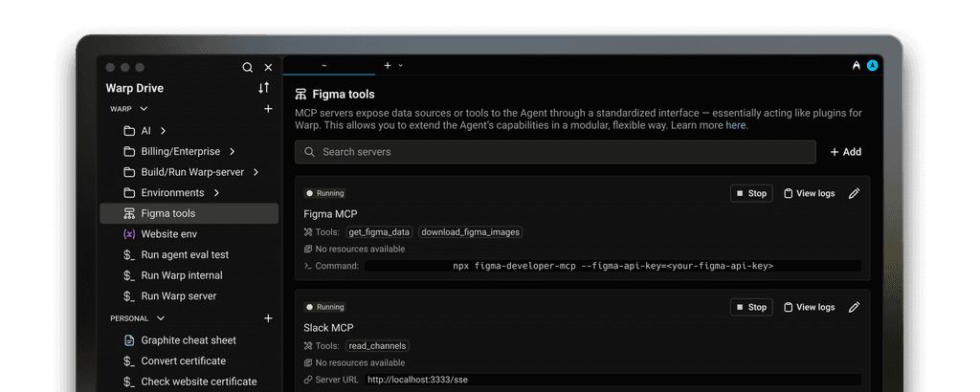Edit the Slack MCP server pencil icon
Image resolution: width=980 pixels, height=392 pixels.
855,307
